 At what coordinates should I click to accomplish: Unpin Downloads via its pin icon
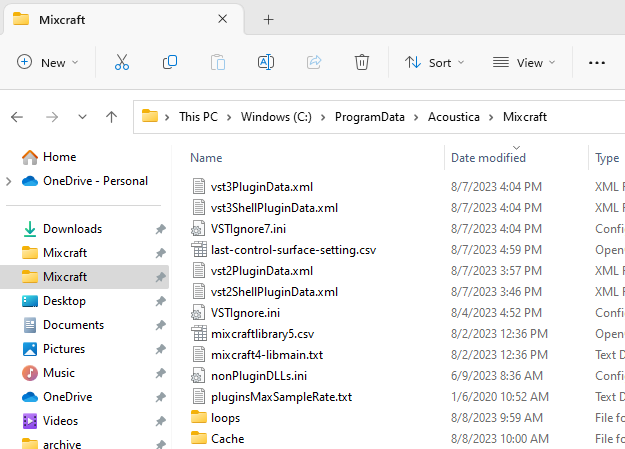click(160, 229)
